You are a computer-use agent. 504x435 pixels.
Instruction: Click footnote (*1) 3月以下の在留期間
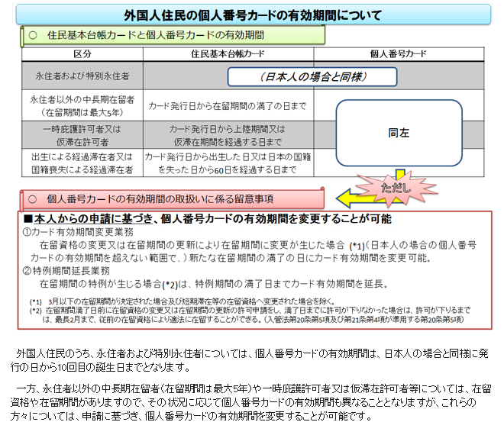(x=183, y=301)
